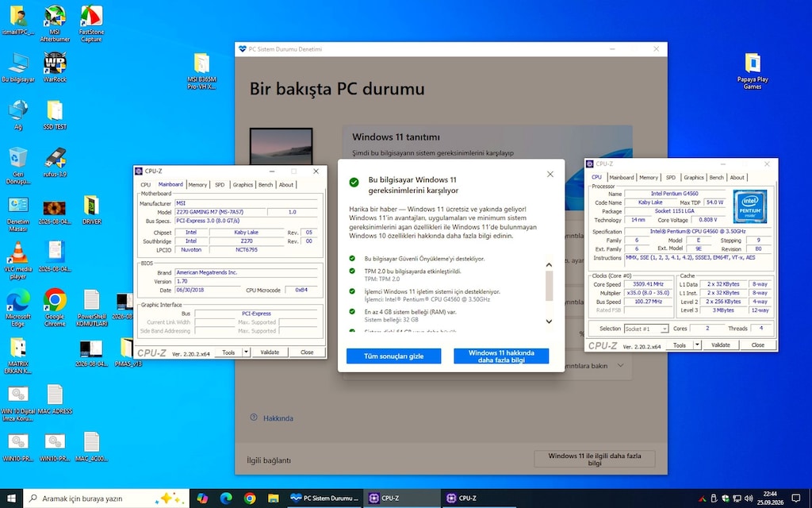Click Tools button in Mainboard CPU-Z window
The height and width of the screenshot is (508, 812).
pyautogui.click(x=228, y=352)
